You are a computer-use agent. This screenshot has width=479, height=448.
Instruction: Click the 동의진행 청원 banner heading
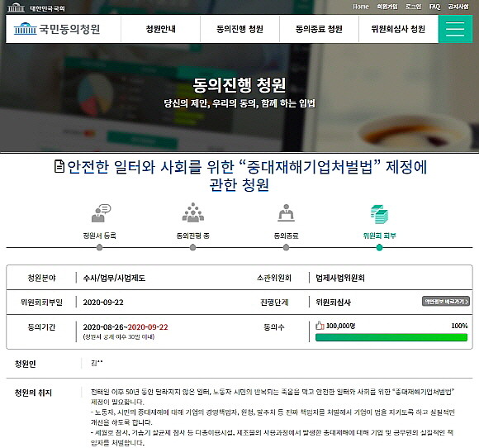(x=239, y=85)
